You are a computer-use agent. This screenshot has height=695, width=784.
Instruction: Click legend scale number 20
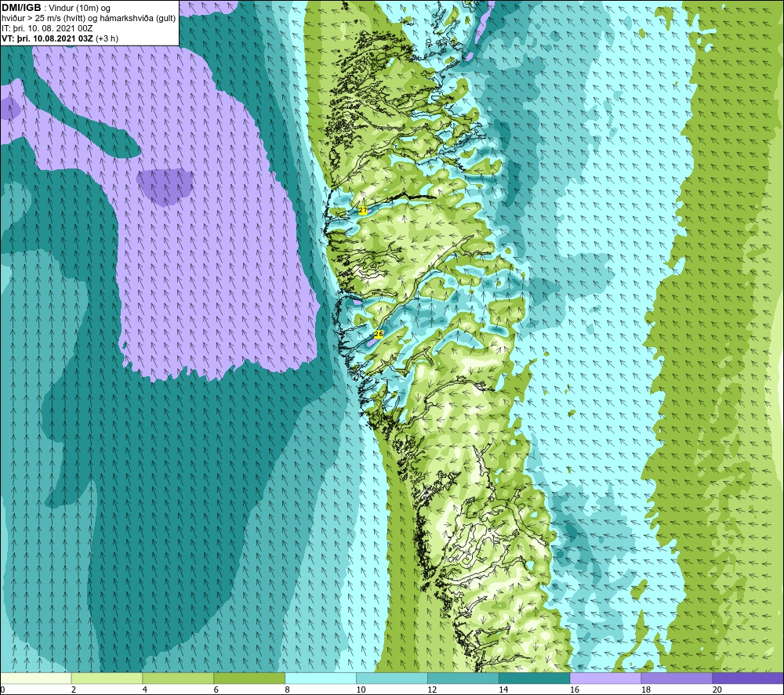[717, 690]
